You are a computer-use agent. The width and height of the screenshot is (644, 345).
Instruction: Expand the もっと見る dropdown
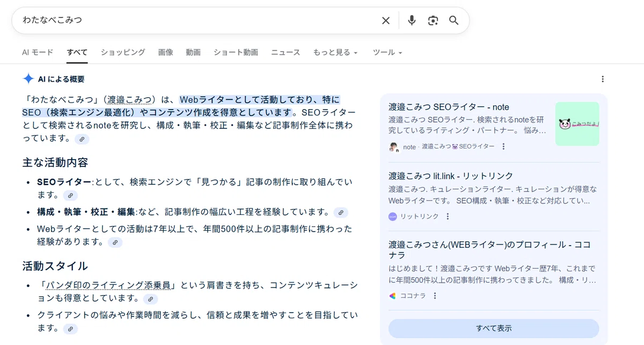click(335, 52)
